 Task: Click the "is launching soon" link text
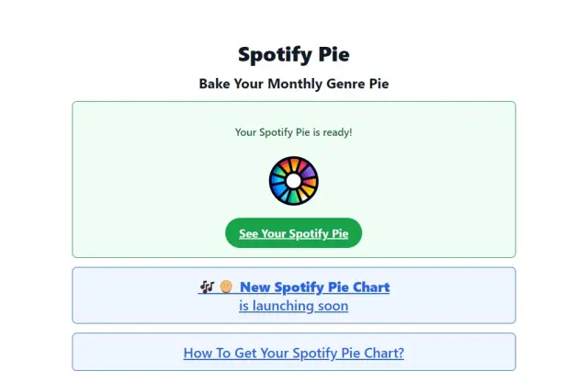[293, 306]
